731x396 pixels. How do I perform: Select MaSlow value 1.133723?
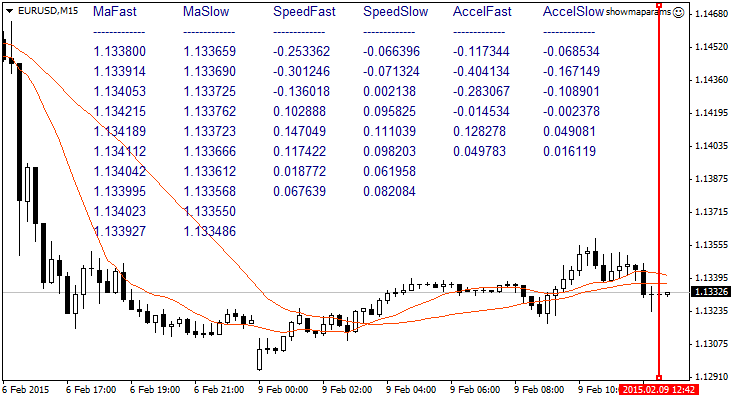[x=210, y=132]
